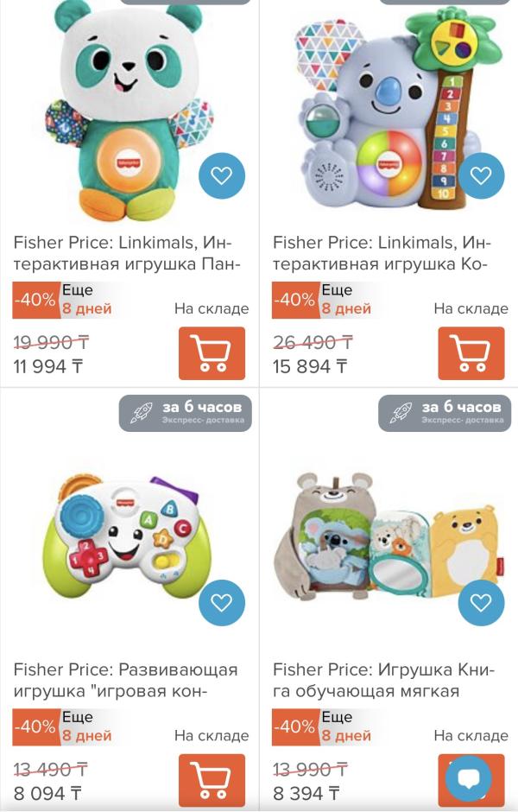Viewport: 518px width, 812px height.
Task: Open the game controller toy title link
Action: (x=125, y=680)
